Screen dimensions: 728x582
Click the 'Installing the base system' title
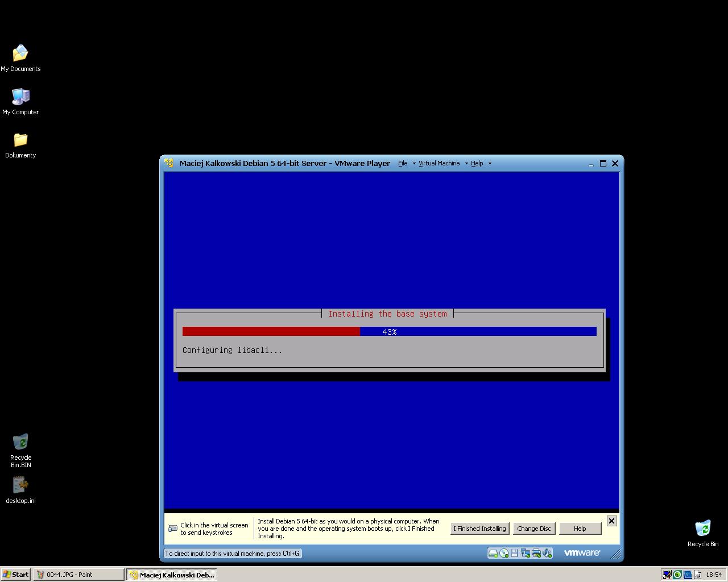pyautogui.click(x=387, y=314)
